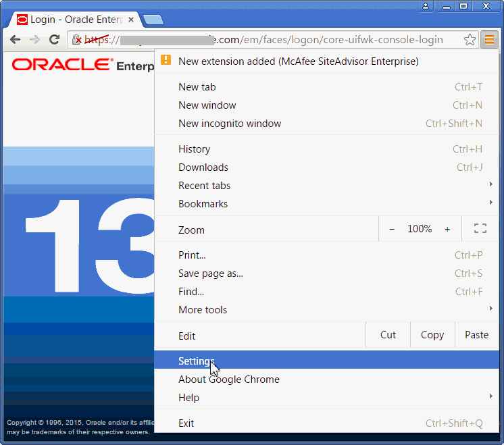
Task: Open History from the menu
Action: (326, 149)
